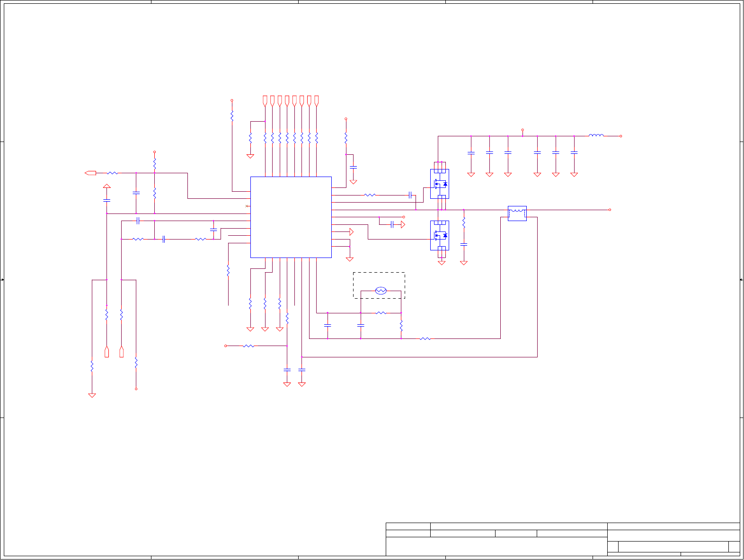Select the boxed output inductor symbol
Screen dimensions: 744x560
coord(517,213)
